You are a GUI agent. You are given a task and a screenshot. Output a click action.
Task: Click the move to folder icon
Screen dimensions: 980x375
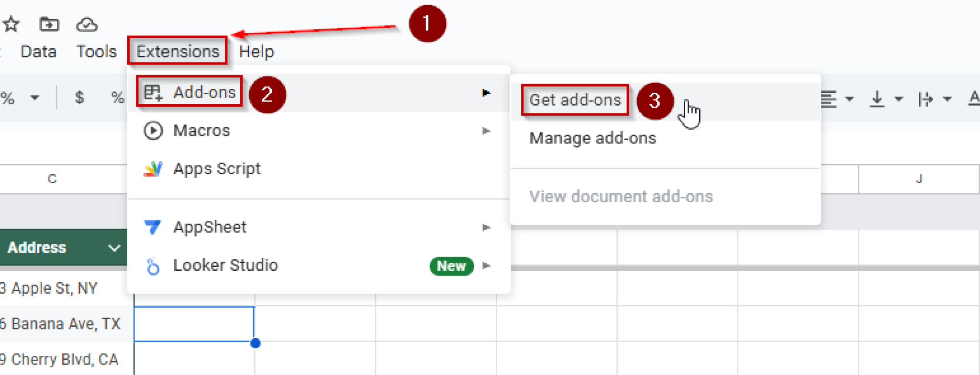[49, 24]
